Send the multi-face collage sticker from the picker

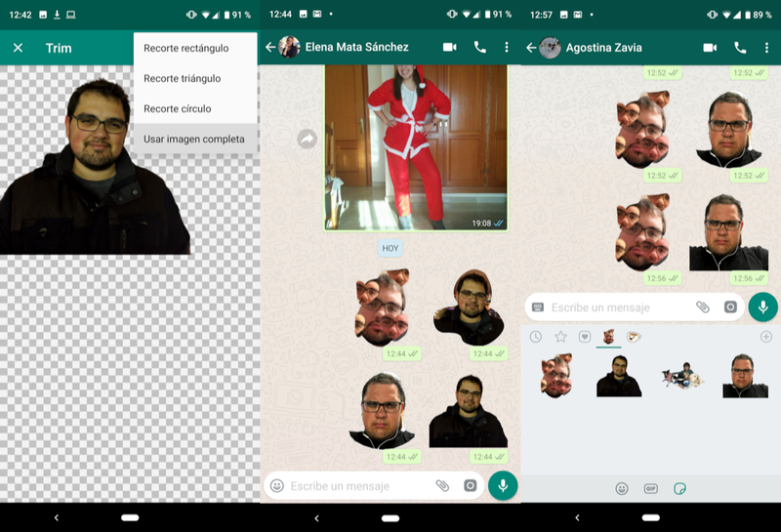pyautogui.click(x=556, y=376)
